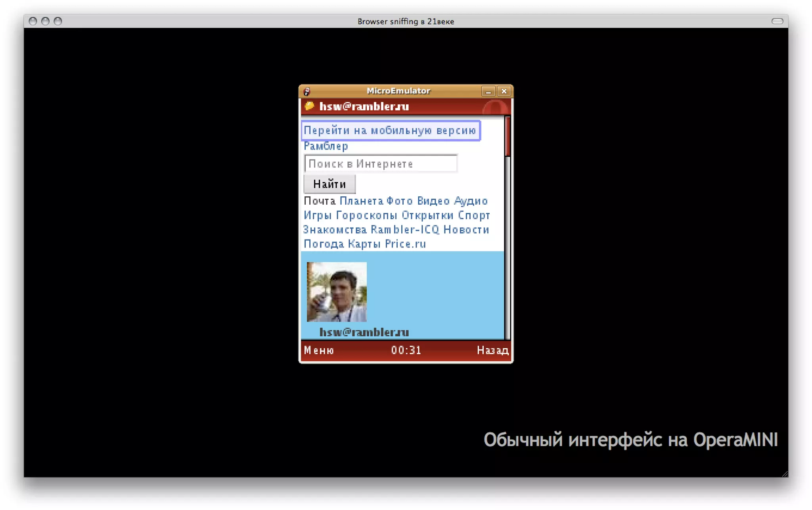Open the Видео link
Viewport: 812px width, 510px height.
[433, 201]
